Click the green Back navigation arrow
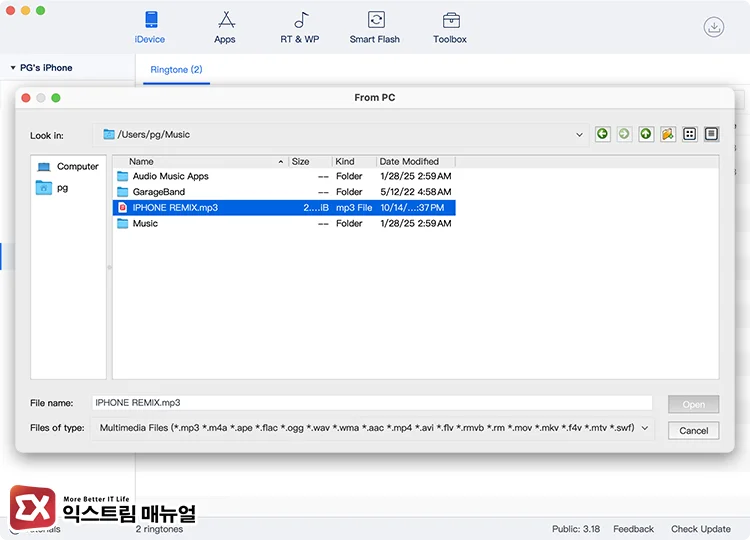Viewport: 750px width, 540px height. click(x=602, y=134)
